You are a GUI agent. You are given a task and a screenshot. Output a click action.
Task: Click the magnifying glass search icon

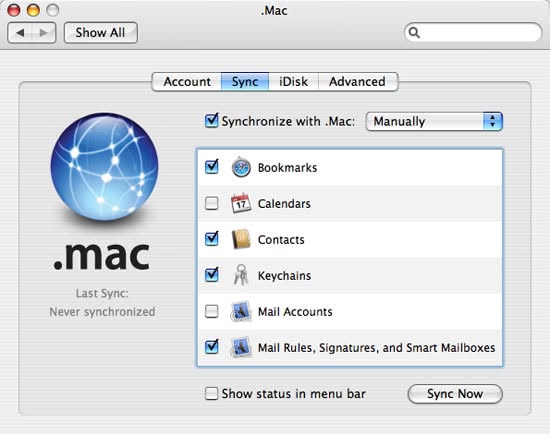tap(414, 33)
